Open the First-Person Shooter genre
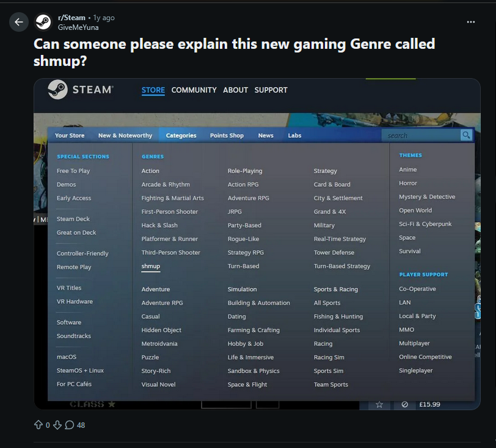The height and width of the screenshot is (448, 496). click(x=170, y=212)
